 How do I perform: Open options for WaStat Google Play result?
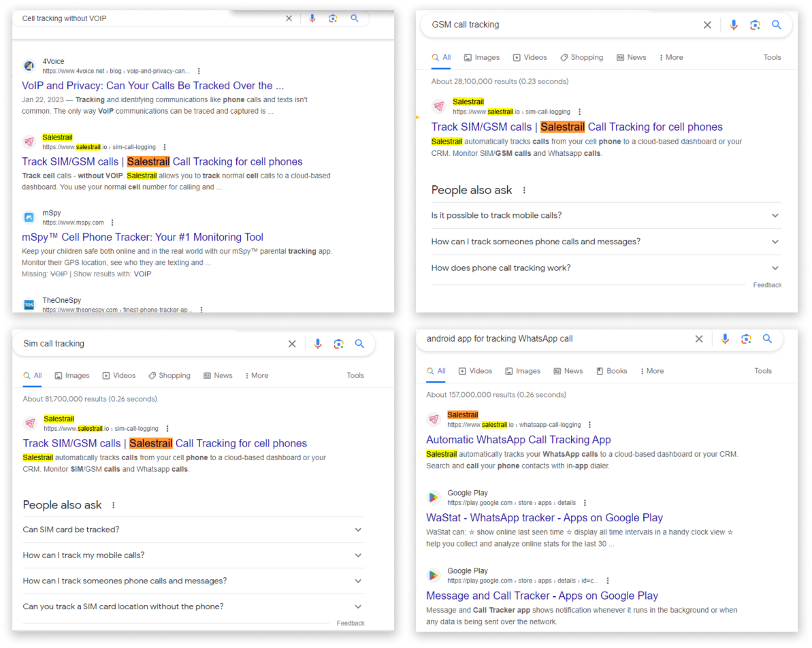(x=585, y=503)
